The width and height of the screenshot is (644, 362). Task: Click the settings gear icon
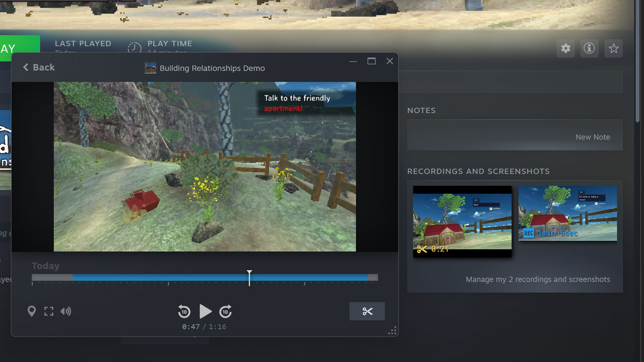566,48
